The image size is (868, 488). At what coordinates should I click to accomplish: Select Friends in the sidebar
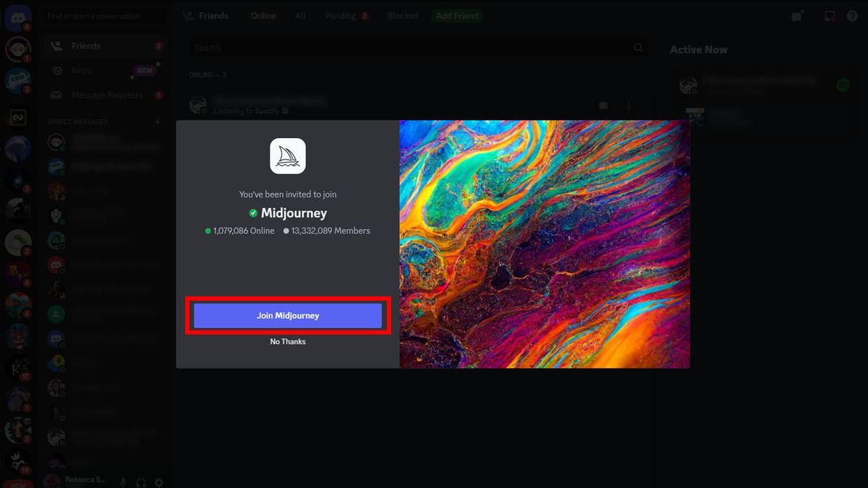[x=106, y=46]
